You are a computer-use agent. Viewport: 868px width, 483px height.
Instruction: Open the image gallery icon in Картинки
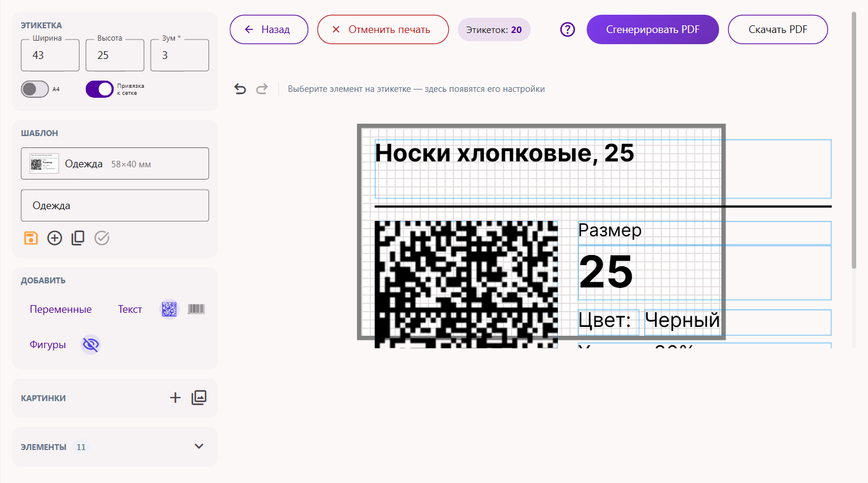199,398
